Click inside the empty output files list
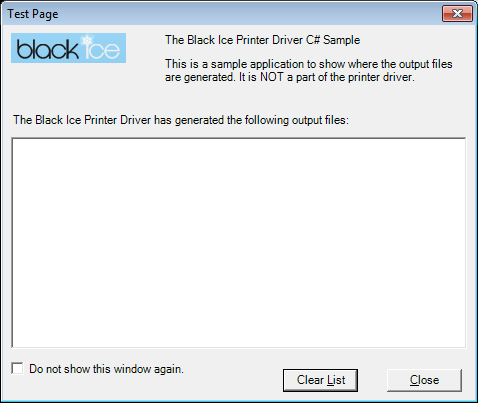 [x=239, y=243]
